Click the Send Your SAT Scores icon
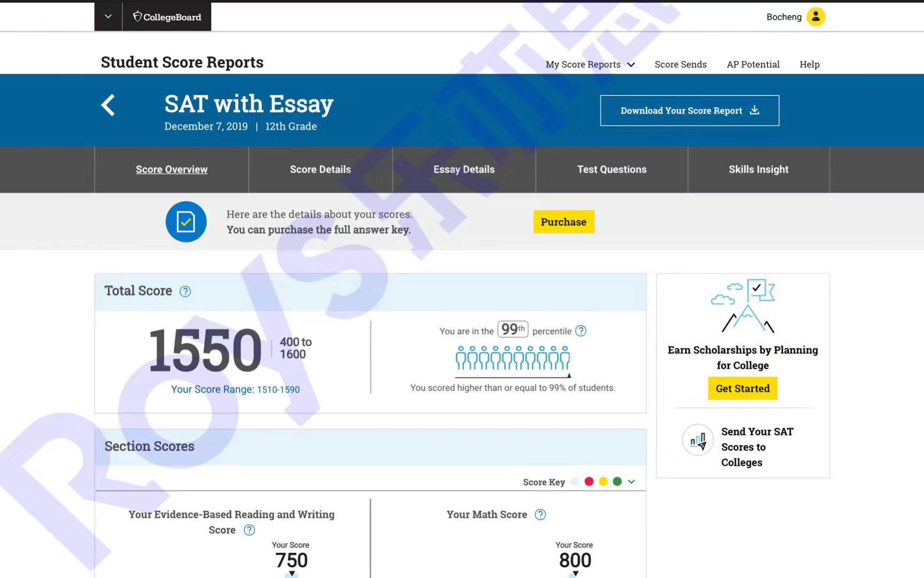924x578 pixels. [698, 440]
